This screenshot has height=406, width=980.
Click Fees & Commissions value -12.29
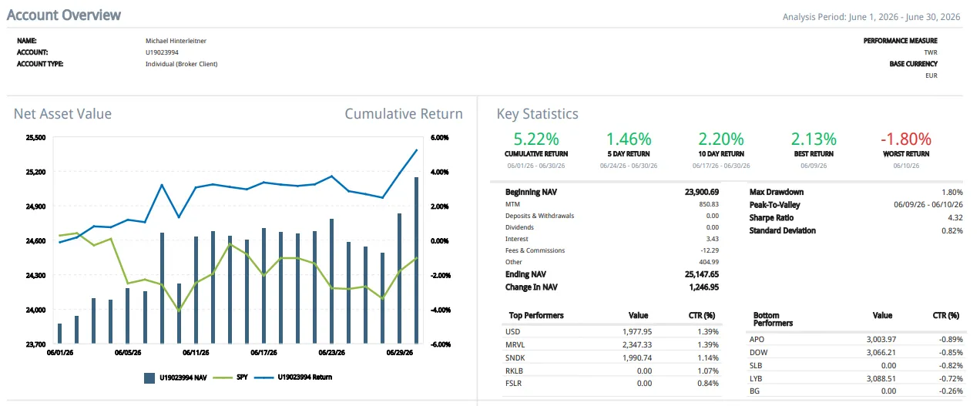(x=710, y=250)
